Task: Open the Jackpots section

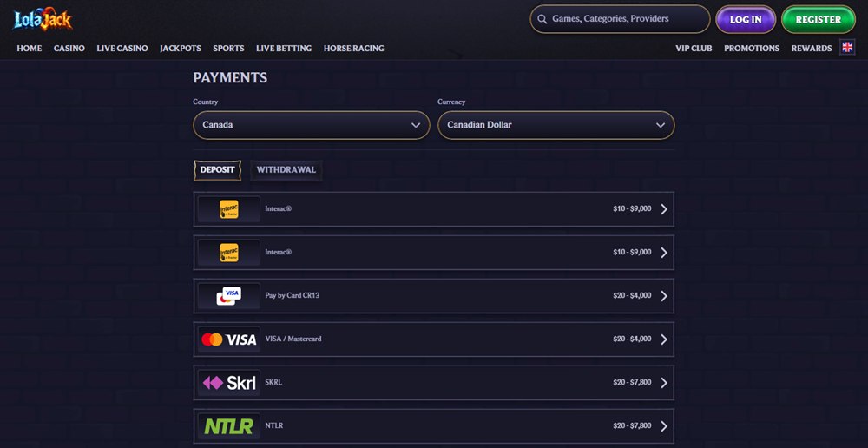Action: [x=181, y=48]
